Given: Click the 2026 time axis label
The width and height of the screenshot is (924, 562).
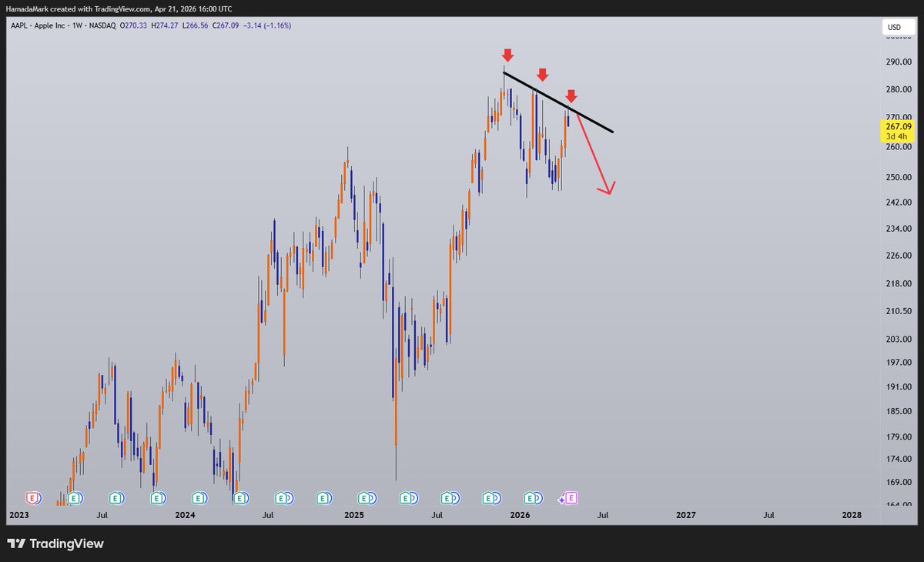Looking at the screenshot, I should pyautogui.click(x=520, y=515).
